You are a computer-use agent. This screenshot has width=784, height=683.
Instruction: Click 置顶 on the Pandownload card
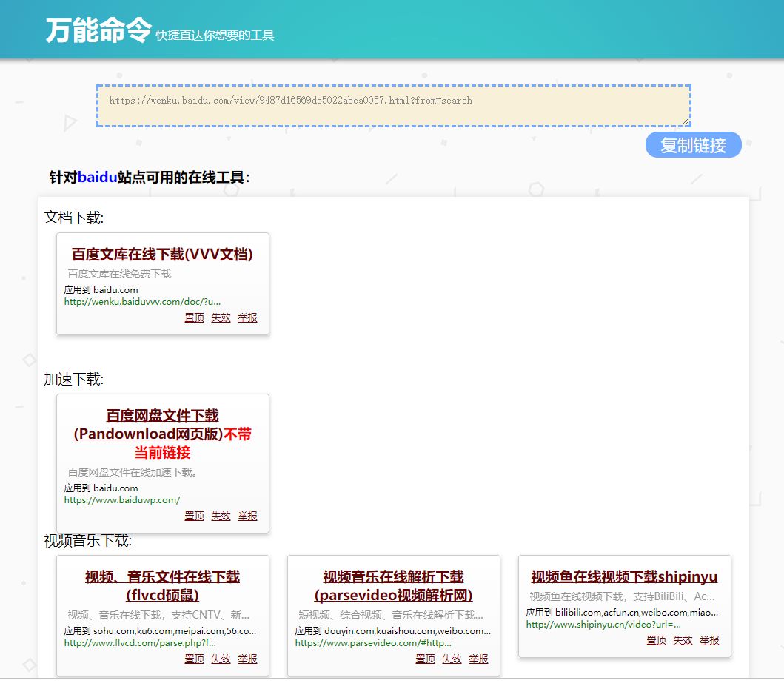(194, 516)
